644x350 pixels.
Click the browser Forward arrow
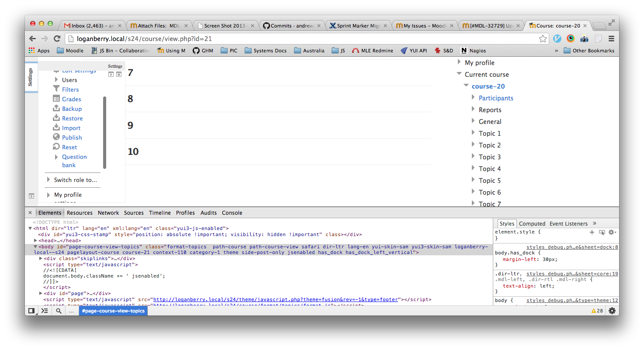45,38
